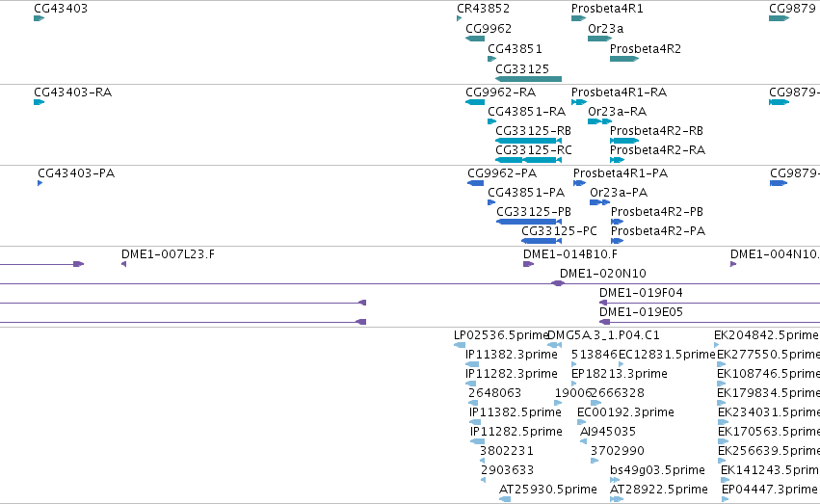Select the AI945035 EST label
The image size is (820, 504).
tap(608, 432)
